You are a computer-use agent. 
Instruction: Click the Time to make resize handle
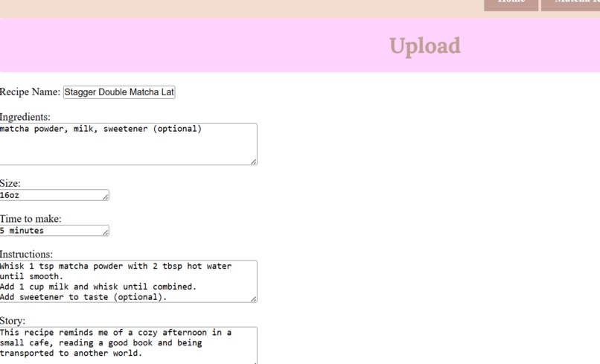click(106, 232)
